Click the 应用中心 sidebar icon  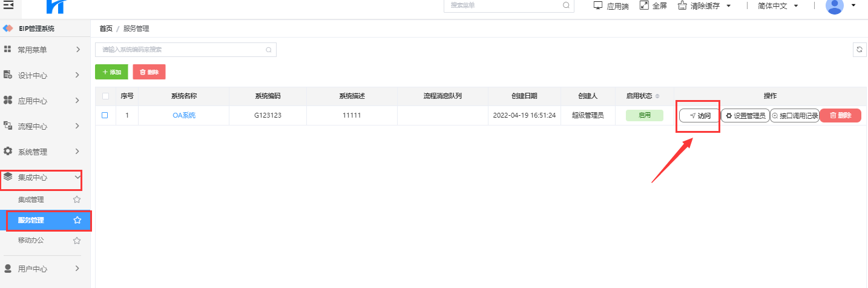[x=8, y=101]
